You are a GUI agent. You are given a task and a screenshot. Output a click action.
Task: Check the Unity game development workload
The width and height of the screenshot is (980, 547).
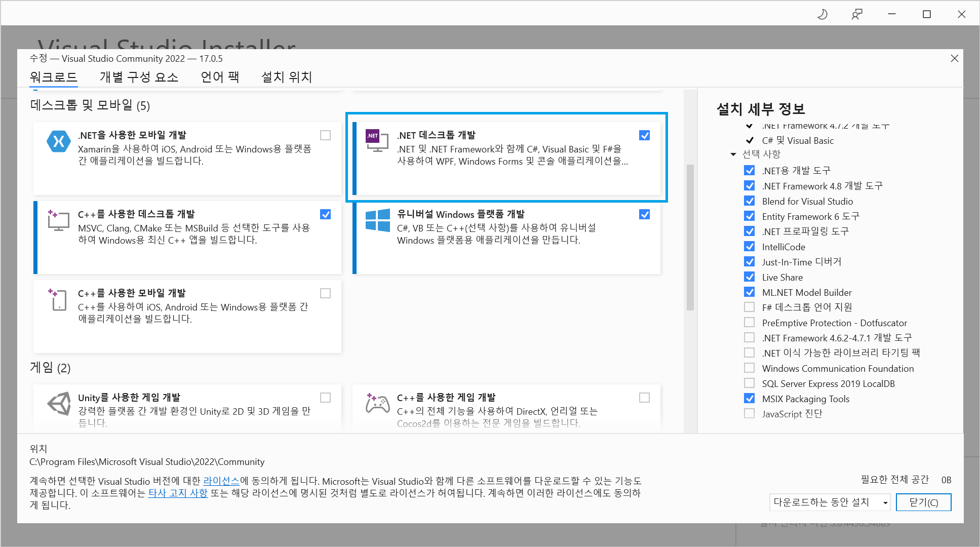(x=326, y=398)
